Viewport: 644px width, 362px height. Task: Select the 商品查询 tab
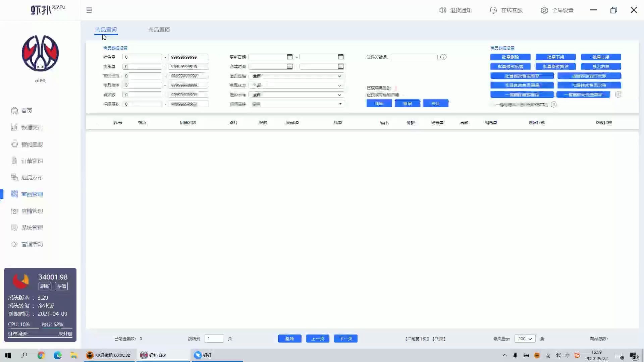pos(106,30)
